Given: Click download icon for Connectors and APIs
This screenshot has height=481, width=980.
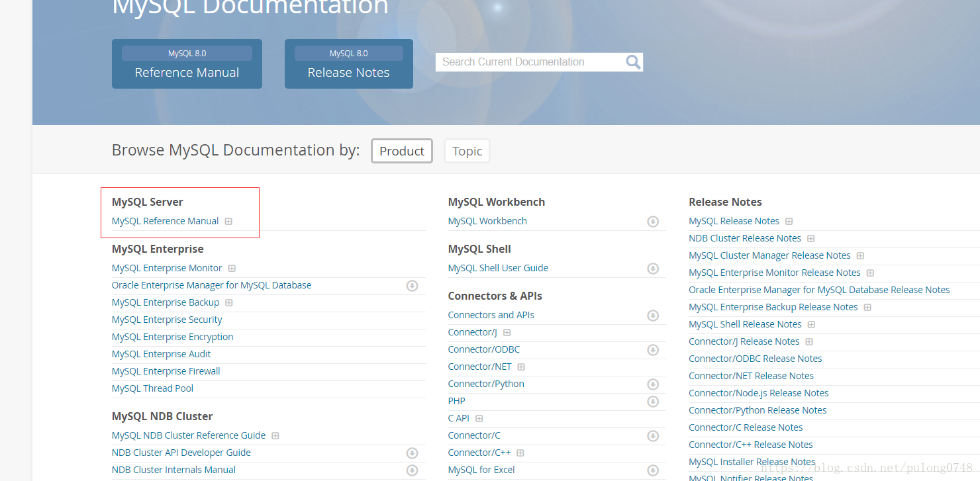Looking at the screenshot, I should tap(653, 316).
